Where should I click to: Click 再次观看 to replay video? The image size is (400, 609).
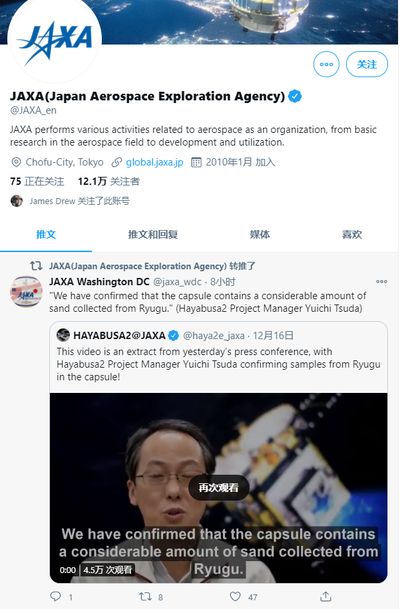218,487
